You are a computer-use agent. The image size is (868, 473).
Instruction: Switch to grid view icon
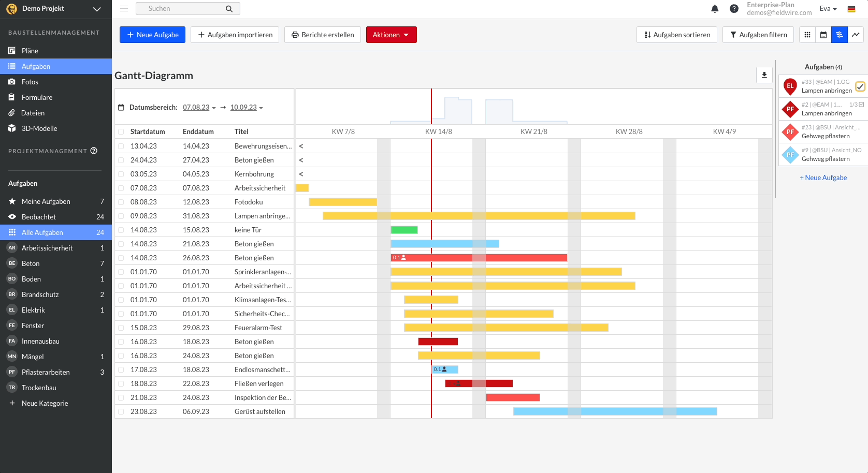click(x=807, y=35)
